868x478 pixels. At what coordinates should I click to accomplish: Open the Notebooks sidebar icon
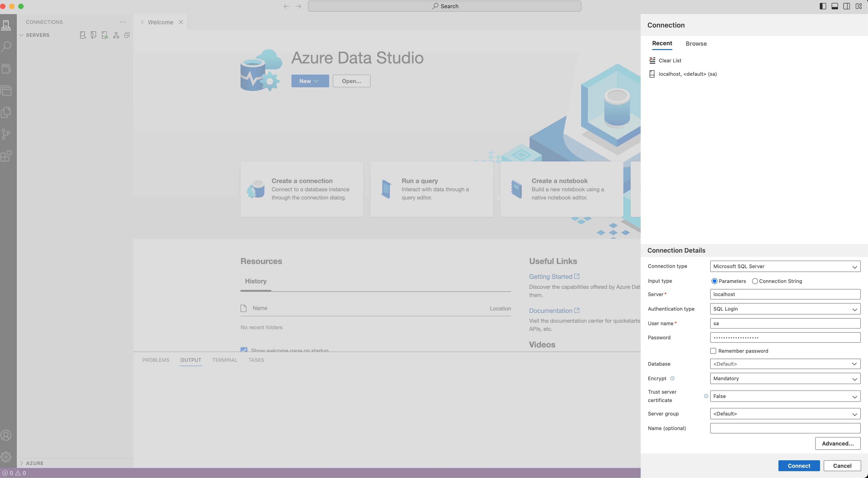[x=6, y=69]
